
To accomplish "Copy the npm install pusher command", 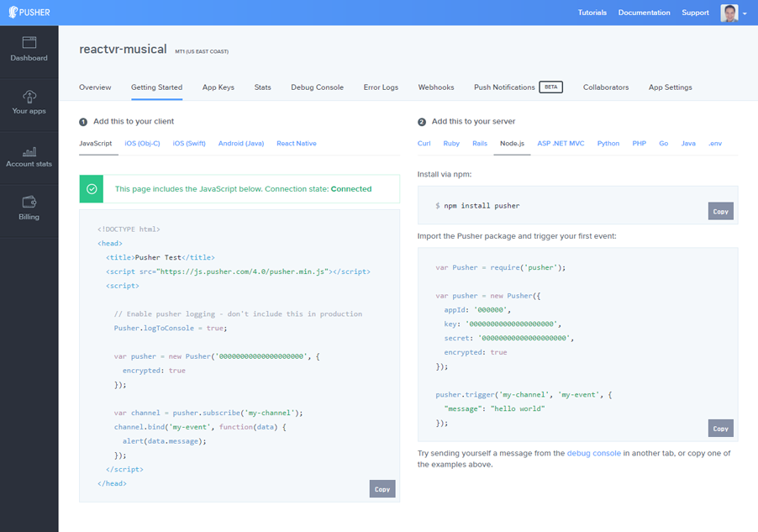I will pyautogui.click(x=720, y=211).
